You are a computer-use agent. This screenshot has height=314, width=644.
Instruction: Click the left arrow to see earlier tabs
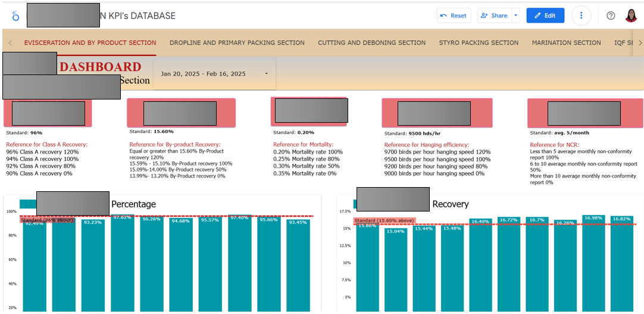click(x=10, y=43)
